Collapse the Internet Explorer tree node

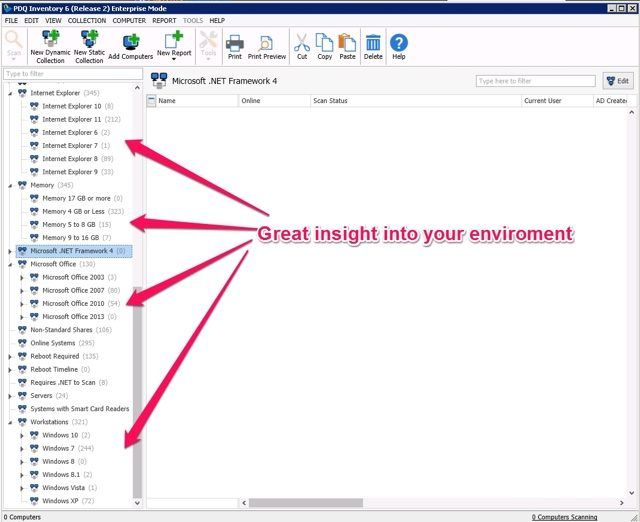pos(10,94)
